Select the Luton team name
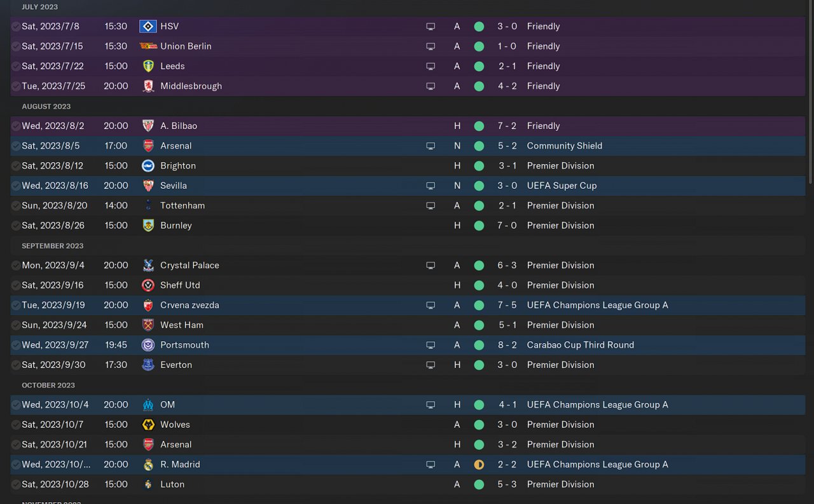 (x=172, y=484)
